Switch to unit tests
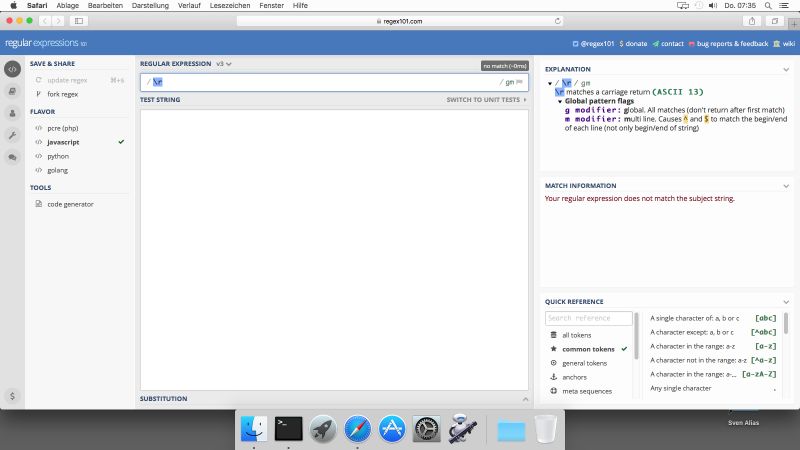Viewport: 800px width, 450px height. click(x=486, y=99)
